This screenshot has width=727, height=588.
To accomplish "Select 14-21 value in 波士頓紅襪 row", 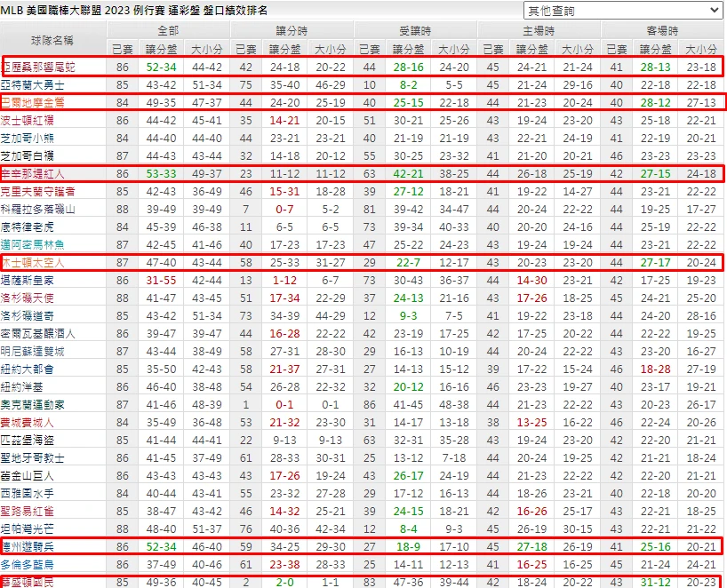I will click(284, 121).
